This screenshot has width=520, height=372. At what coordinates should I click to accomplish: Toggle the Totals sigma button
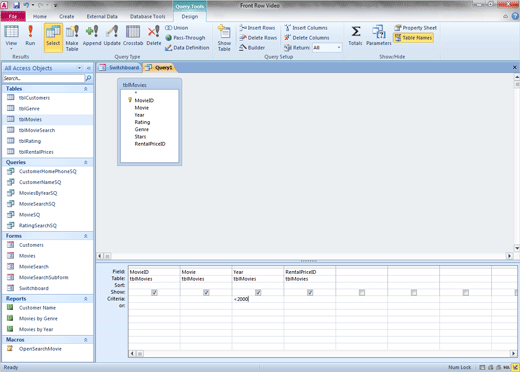[355, 35]
